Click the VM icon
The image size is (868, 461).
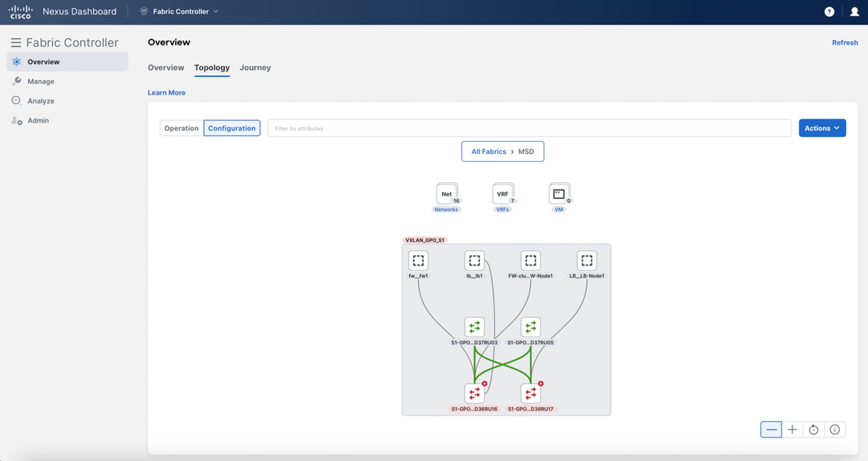point(559,194)
